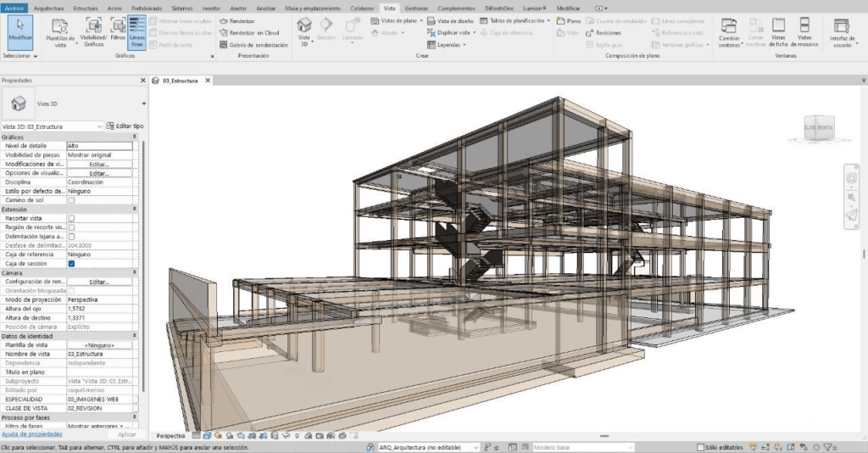868x453 pixels.
Task: Disable the Caja de sección checkbox
Action: click(x=72, y=264)
